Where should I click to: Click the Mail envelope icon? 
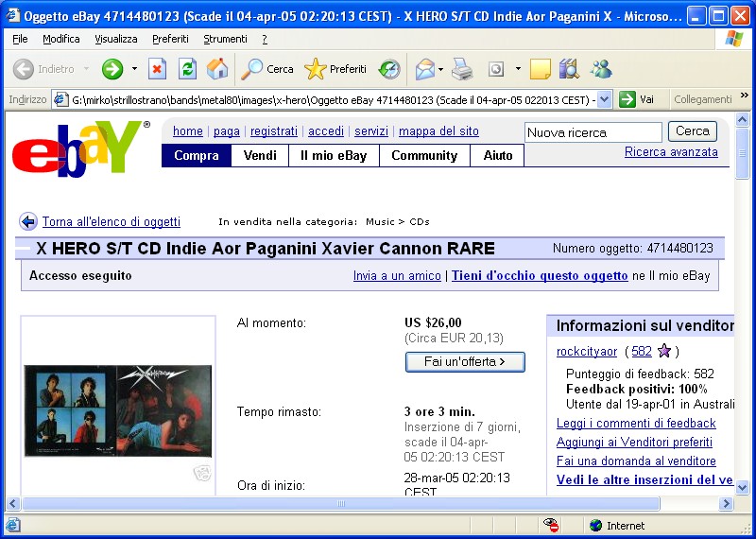point(424,69)
